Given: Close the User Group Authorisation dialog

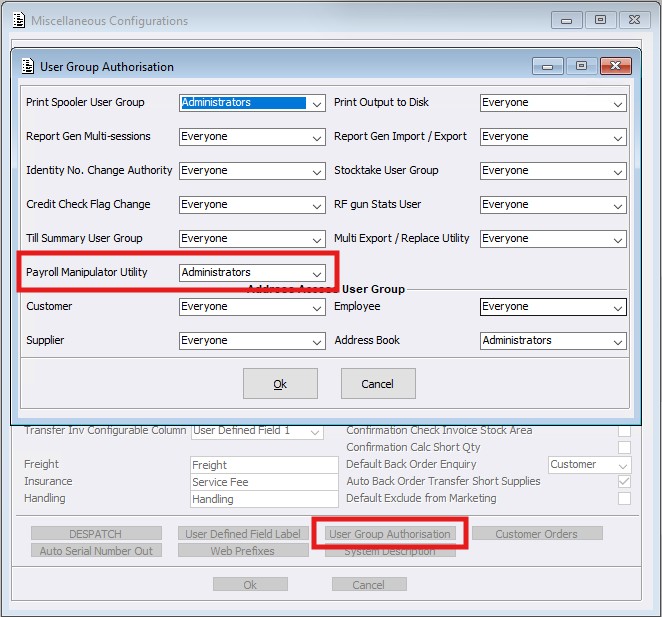Looking at the screenshot, I should (x=615, y=66).
